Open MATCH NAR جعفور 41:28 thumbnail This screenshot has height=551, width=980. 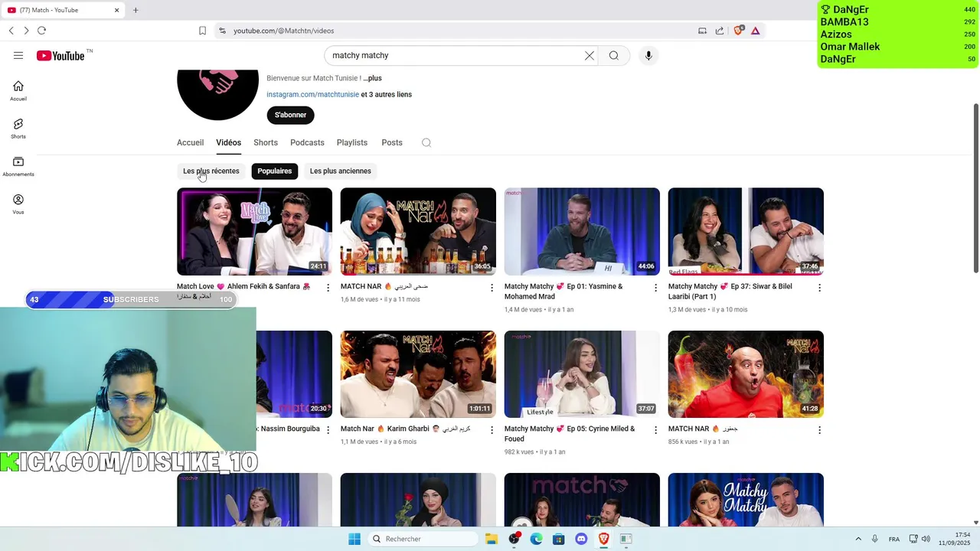coord(746,374)
